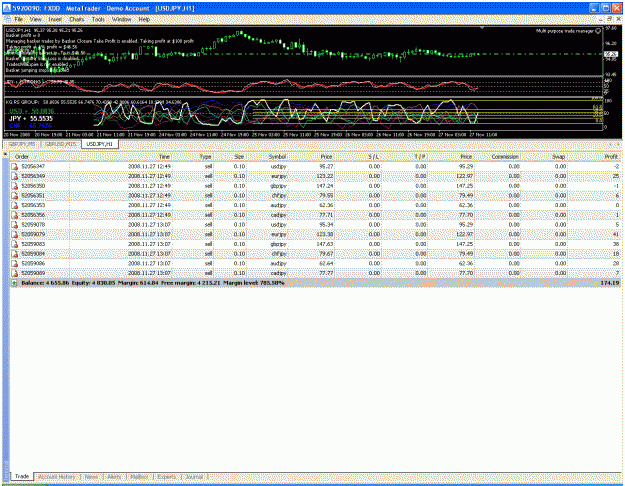Click the JPY + 55.5535 indicator label
The height and width of the screenshot is (486, 625).
click(31, 118)
